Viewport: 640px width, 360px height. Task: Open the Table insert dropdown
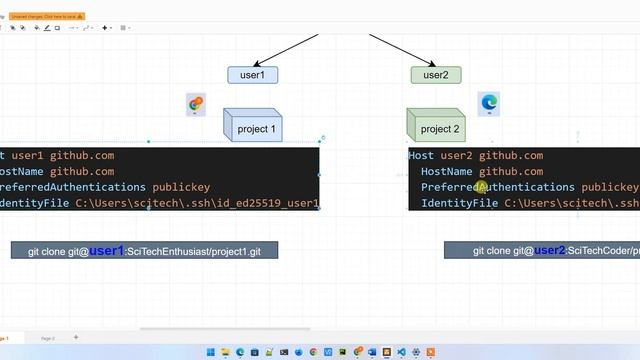pyautogui.click(x=125, y=28)
